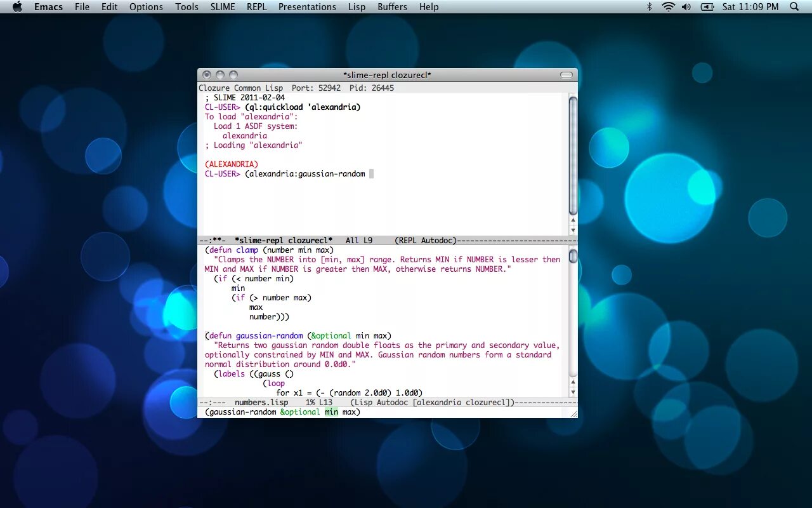Click scroll up arrow of REPL pane
Viewport: 812px width, 508px height.
point(573,221)
